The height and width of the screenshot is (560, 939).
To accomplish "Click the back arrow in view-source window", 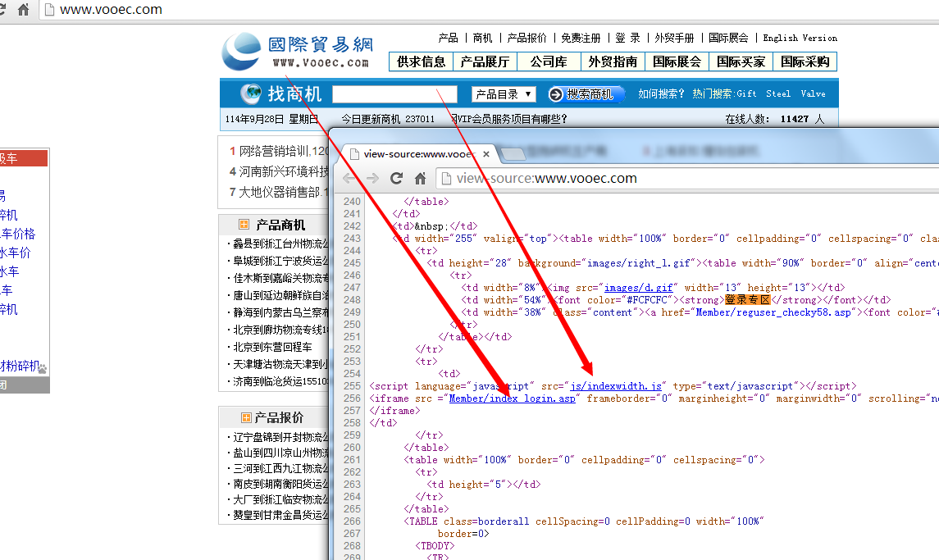I will [349, 178].
